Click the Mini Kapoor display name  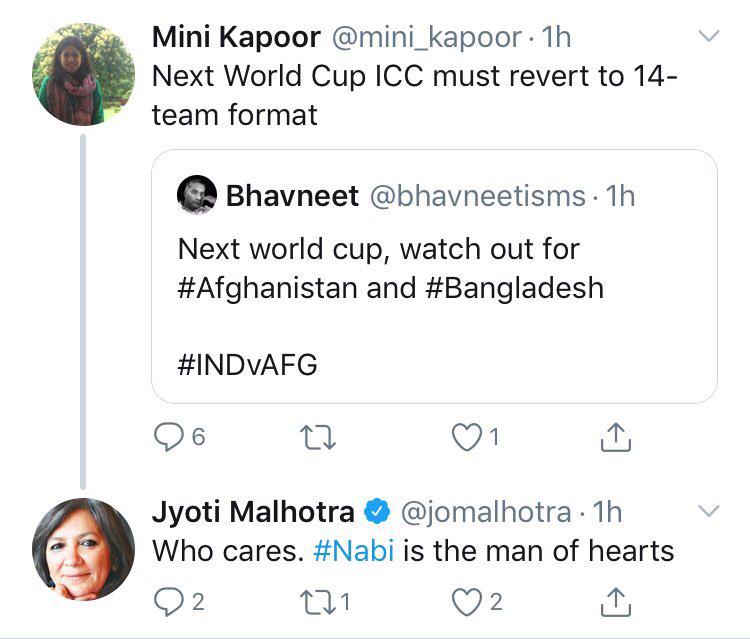coord(236,38)
